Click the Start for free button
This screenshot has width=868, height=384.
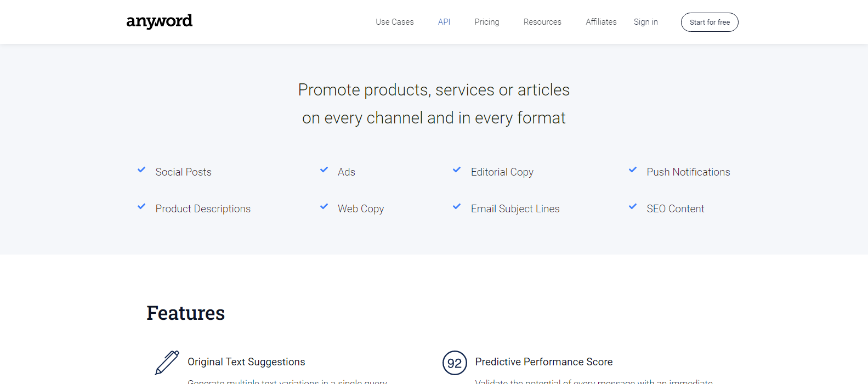click(x=710, y=22)
